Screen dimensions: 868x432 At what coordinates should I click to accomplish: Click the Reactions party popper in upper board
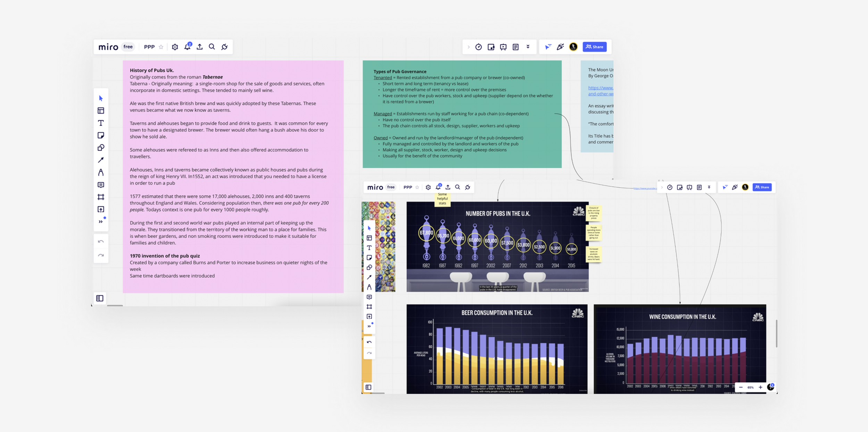coord(560,47)
